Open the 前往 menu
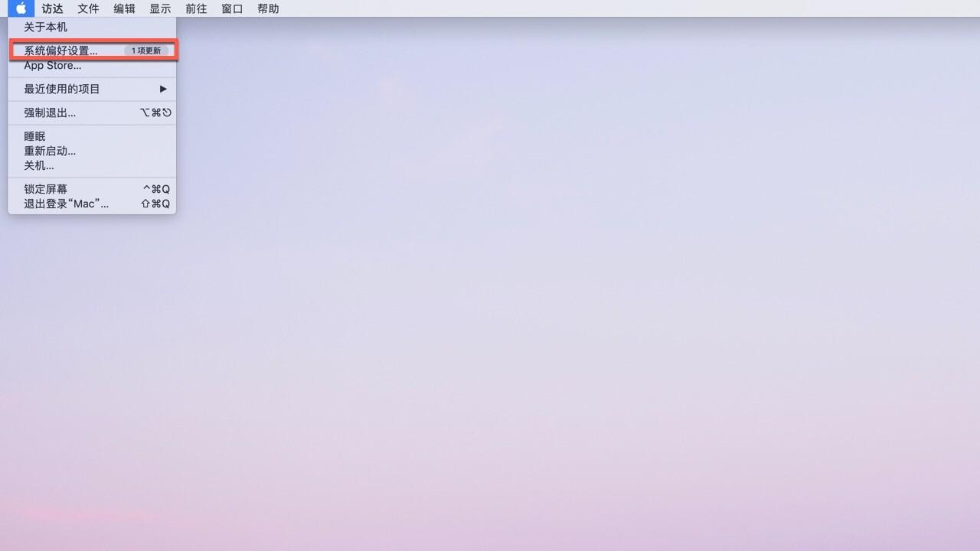The height and width of the screenshot is (551, 980). [x=196, y=8]
